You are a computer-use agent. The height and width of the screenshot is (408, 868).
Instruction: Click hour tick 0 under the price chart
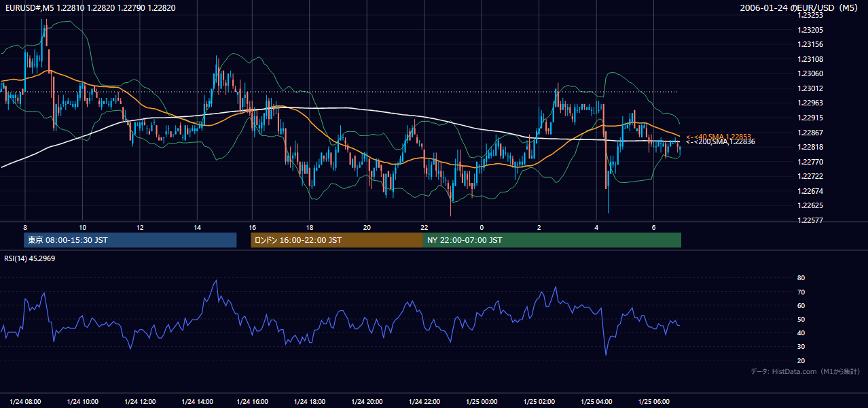[x=482, y=227]
